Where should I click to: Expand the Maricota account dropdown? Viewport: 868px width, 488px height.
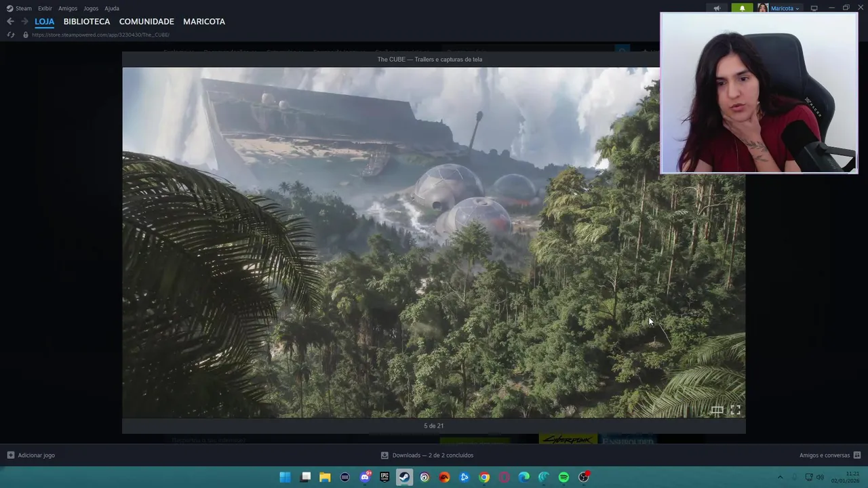point(785,8)
